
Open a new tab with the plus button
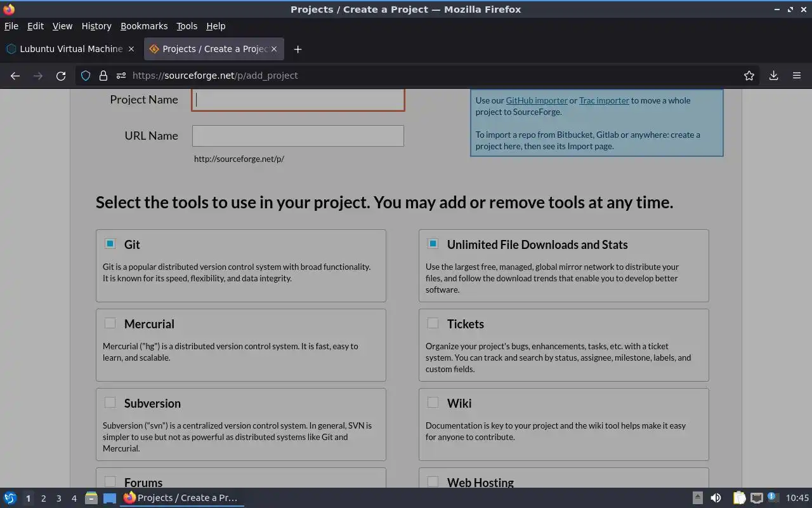[298, 49]
